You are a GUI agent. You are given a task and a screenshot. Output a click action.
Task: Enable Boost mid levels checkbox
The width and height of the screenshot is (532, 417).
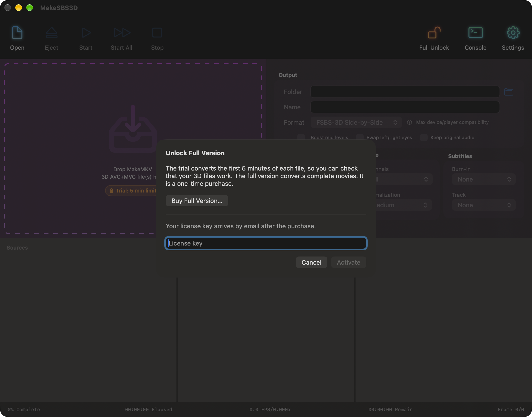point(301,138)
